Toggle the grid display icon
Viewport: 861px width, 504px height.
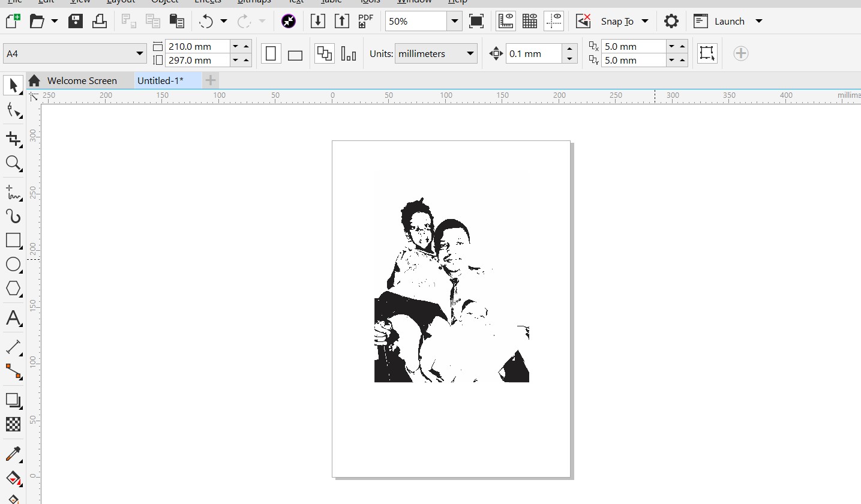pyautogui.click(x=530, y=22)
